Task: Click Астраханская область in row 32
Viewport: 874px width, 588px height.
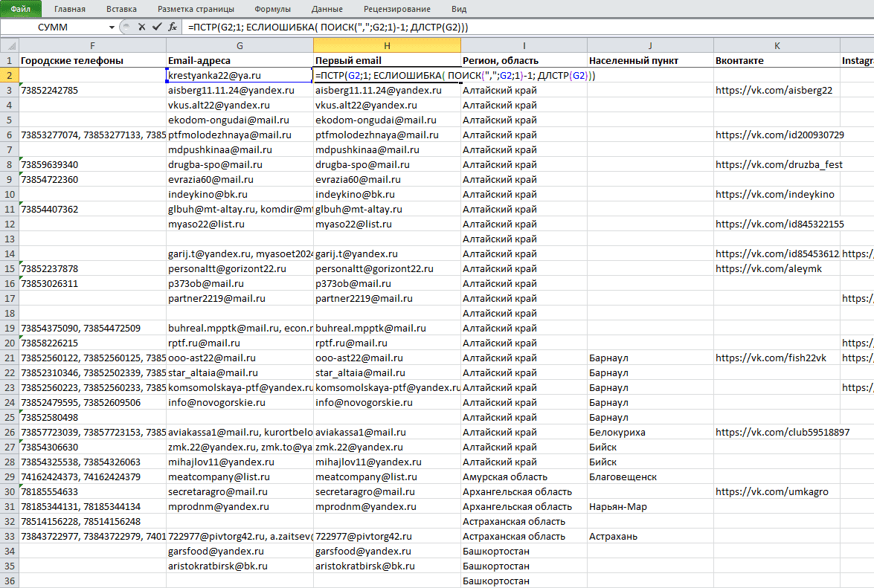Action: pos(524,521)
